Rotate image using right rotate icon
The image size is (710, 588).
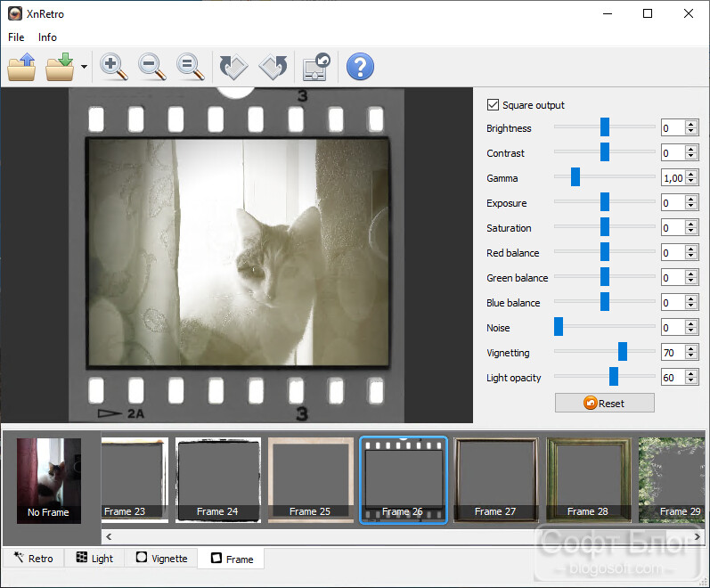click(273, 67)
